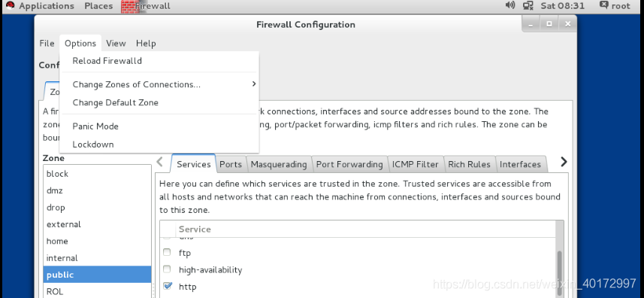Switch to the Port Forwarding tab
This screenshot has height=298, width=644.
(349, 164)
